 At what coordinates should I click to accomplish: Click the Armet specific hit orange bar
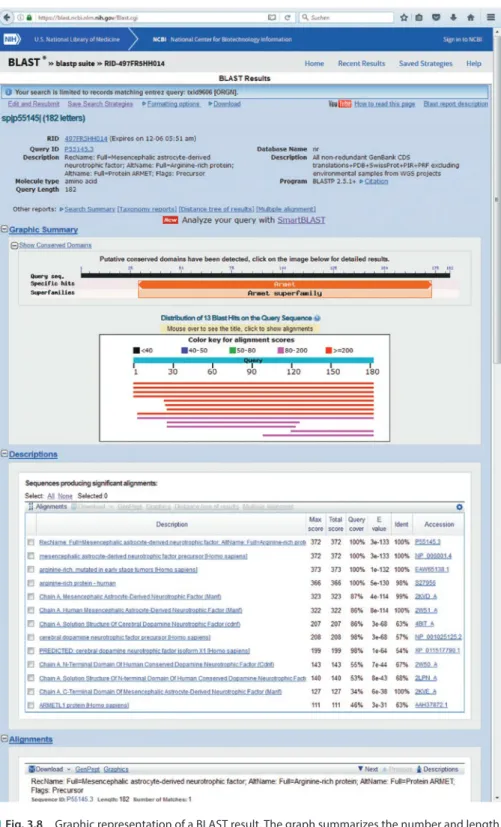285,284
